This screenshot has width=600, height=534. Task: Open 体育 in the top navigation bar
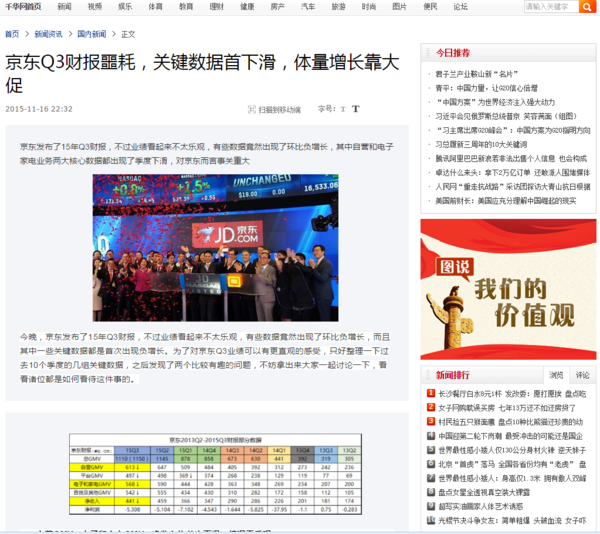[156, 6]
